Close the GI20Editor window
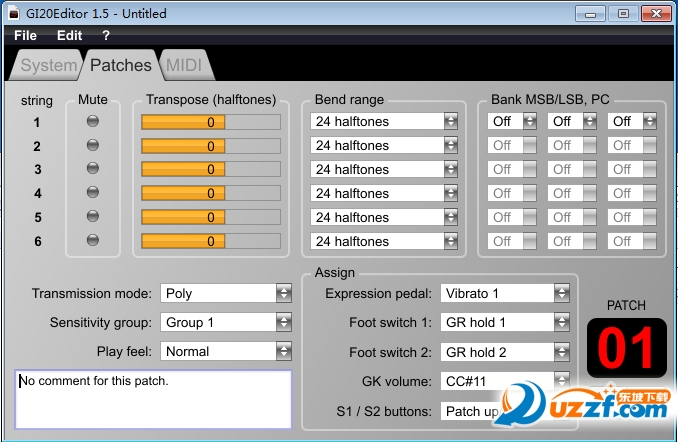The image size is (678, 442). click(x=656, y=14)
